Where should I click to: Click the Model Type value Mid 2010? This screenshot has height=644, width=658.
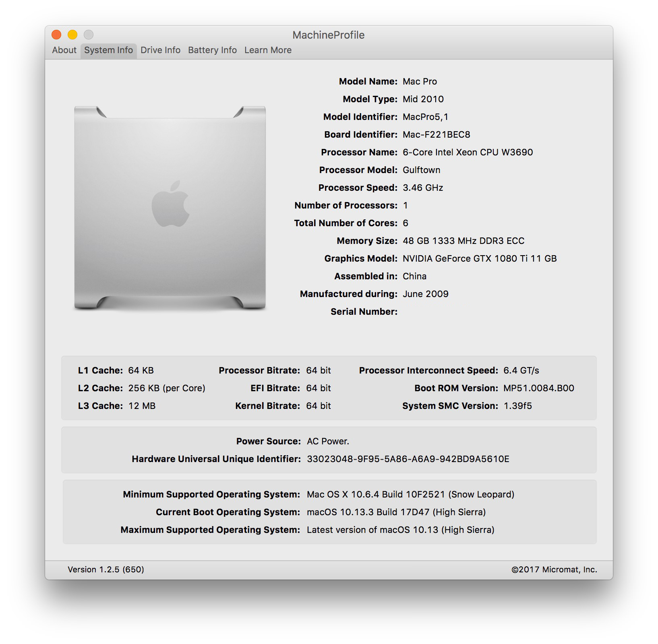point(423,99)
